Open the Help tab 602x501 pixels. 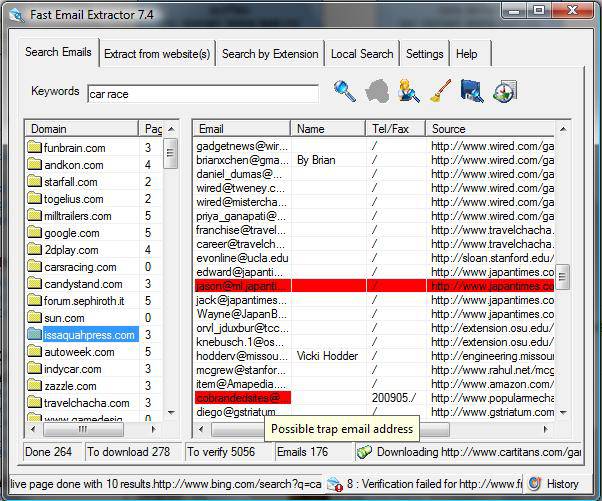pyautogui.click(x=470, y=54)
